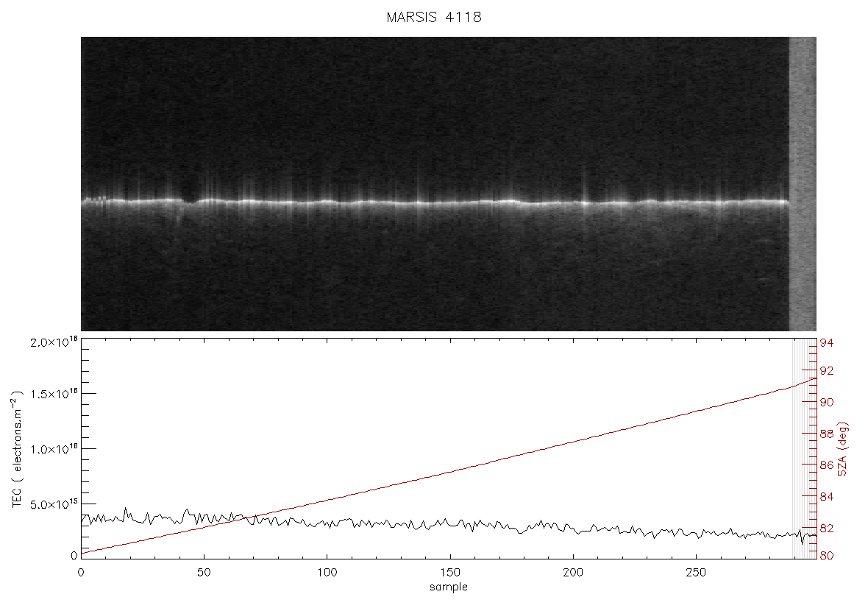Click the x-axis tick value '50'
This screenshot has height=611, width=868.
(204, 573)
